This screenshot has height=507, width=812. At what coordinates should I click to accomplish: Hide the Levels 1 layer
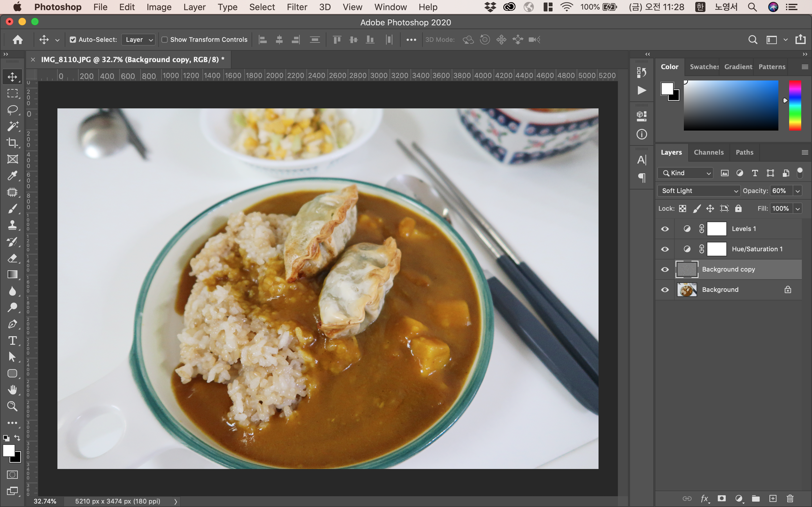[x=665, y=229]
